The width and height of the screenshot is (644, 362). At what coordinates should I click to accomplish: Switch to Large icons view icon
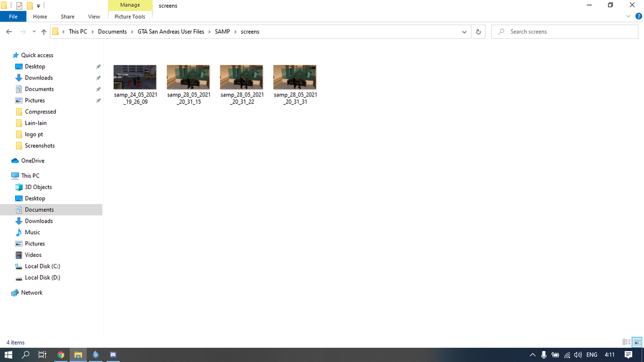(x=637, y=342)
